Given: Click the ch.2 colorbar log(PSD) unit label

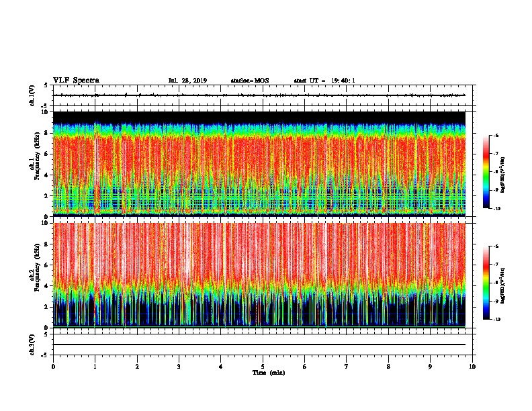Looking at the screenshot, I should [x=503, y=285].
